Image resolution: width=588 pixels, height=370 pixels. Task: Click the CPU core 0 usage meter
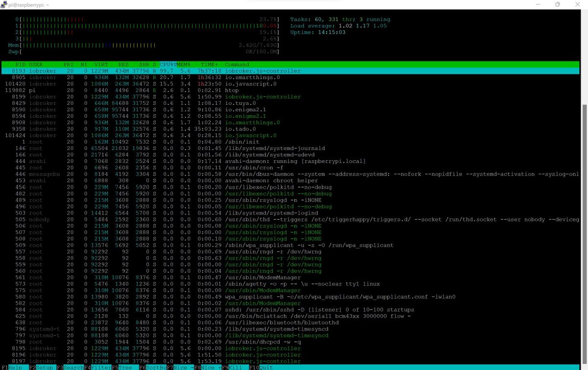147,20
